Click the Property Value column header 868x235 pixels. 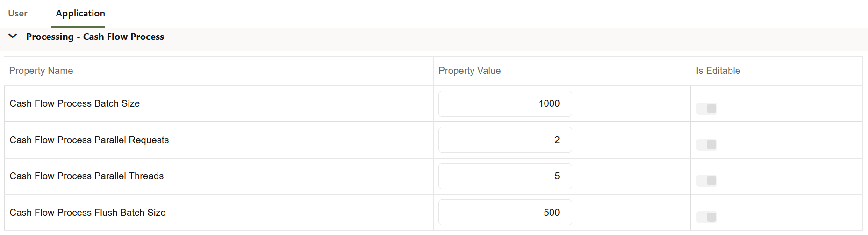click(469, 71)
